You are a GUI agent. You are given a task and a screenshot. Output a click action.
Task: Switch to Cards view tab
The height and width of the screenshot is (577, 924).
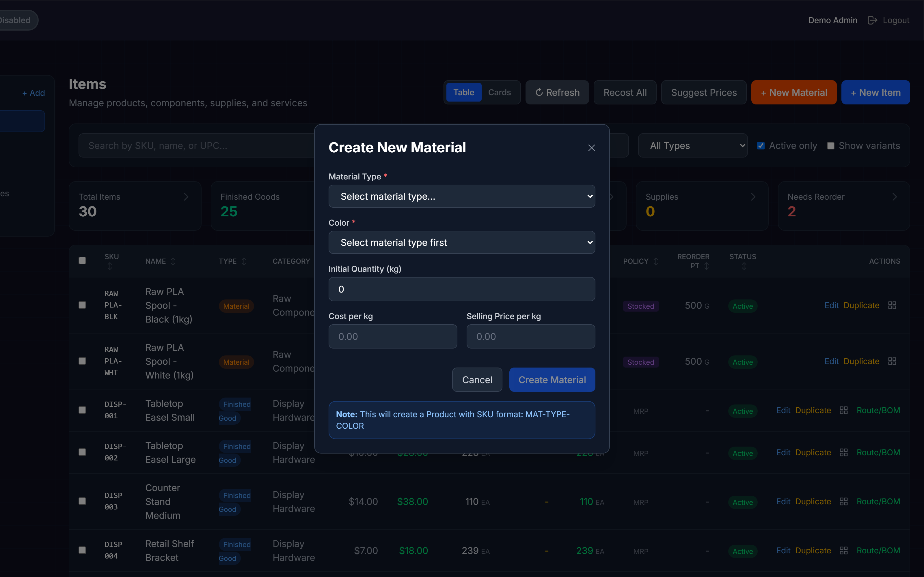point(500,92)
